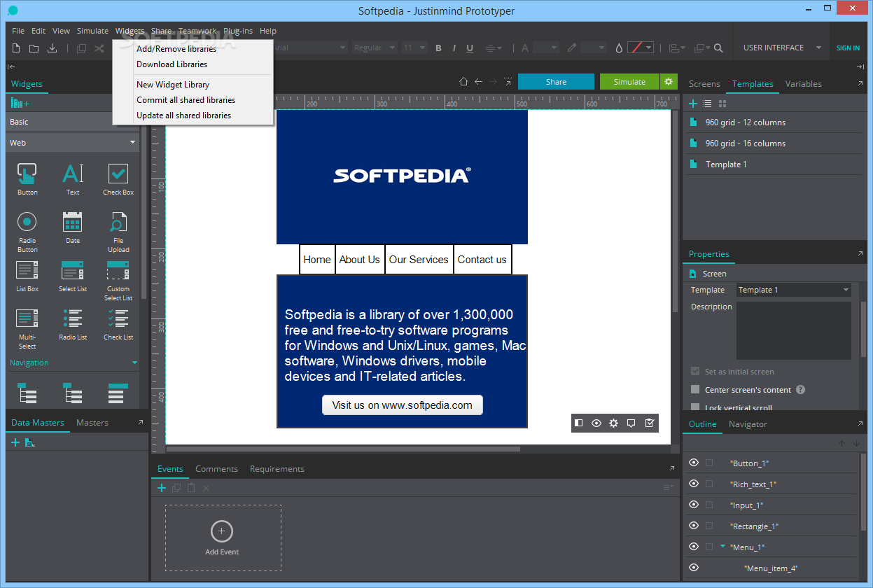Switch to the Screens tab
This screenshot has width=873, height=588.
[x=704, y=84]
